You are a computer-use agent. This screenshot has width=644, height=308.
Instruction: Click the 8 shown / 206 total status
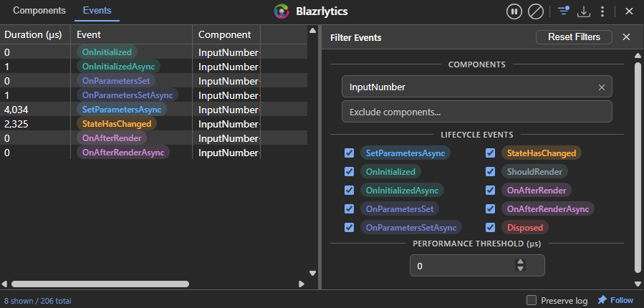click(x=37, y=301)
